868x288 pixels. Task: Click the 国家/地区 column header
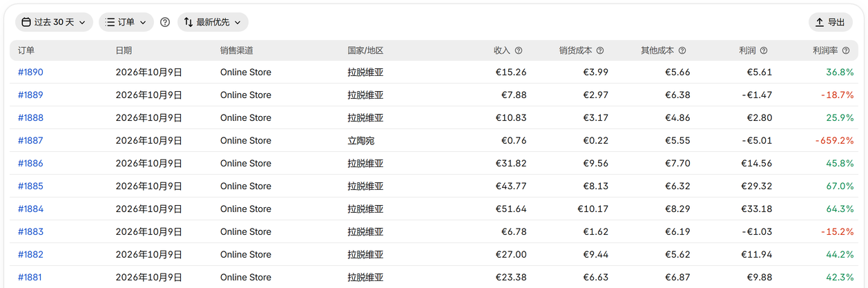click(365, 50)
